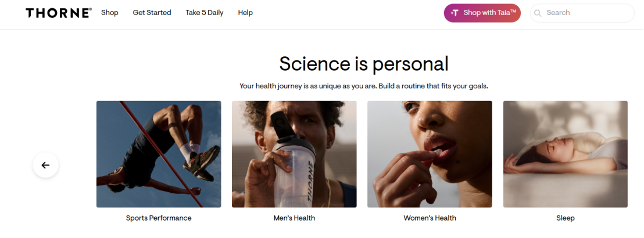Viewport: 644px width, 238px height.
Task: Click the Sports Performance text link
Action: (159, 218)
